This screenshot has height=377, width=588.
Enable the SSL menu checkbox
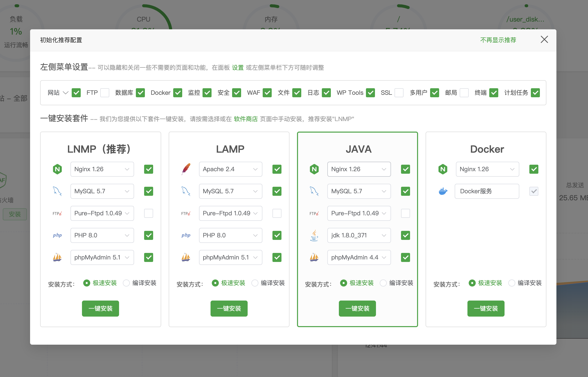click(399, 93)
